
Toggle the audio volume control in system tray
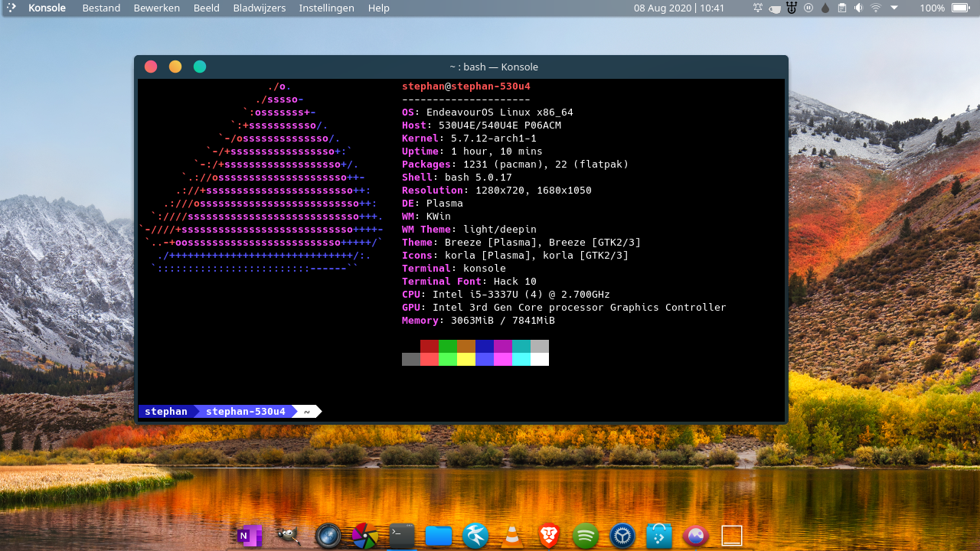(x=857, y=8)
